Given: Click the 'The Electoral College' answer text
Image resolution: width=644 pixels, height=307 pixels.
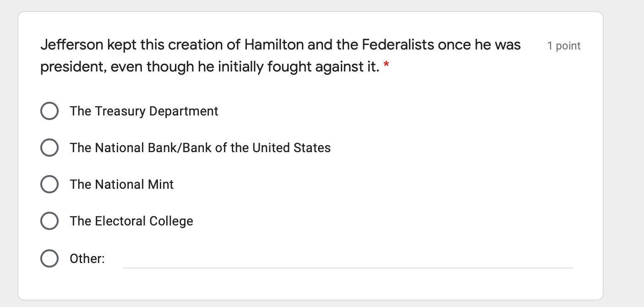Looking at the screenshot, I should [131, 221].
